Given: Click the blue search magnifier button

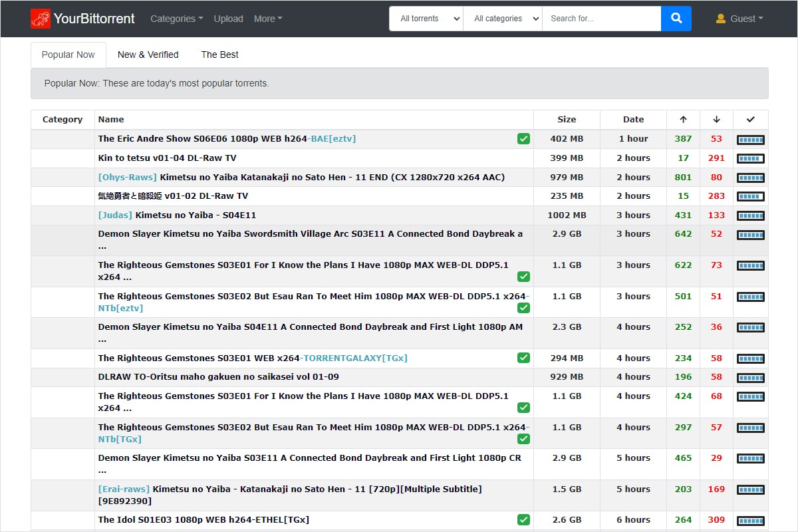Looking at the screenshot, I should pos(676,19).
